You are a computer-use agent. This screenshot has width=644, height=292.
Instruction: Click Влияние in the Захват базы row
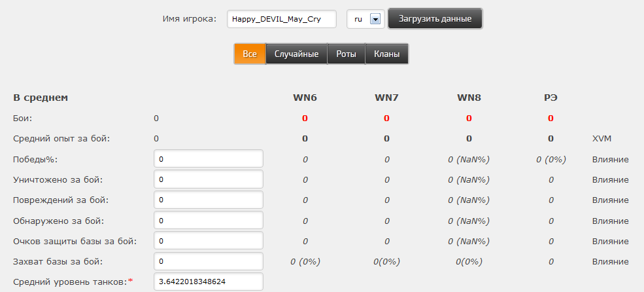click(610, 262)
